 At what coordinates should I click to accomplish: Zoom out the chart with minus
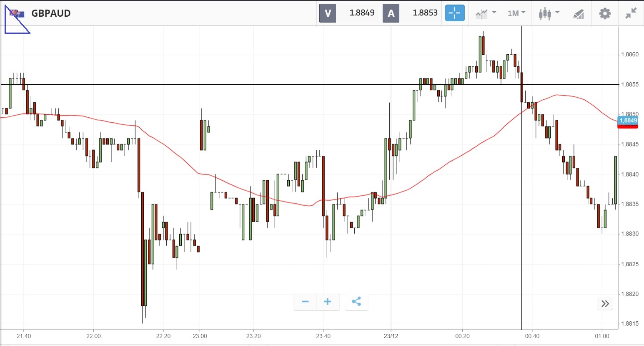tap(305, 302)
